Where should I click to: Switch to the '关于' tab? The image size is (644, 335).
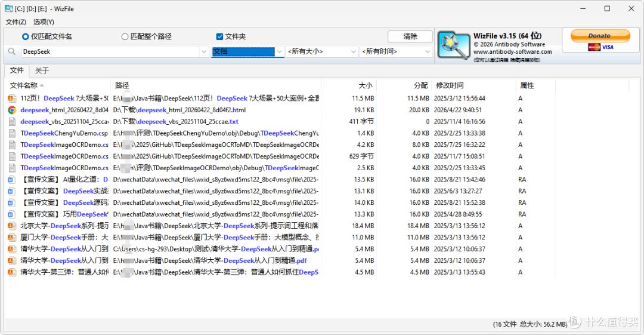(x=42, y=71)
